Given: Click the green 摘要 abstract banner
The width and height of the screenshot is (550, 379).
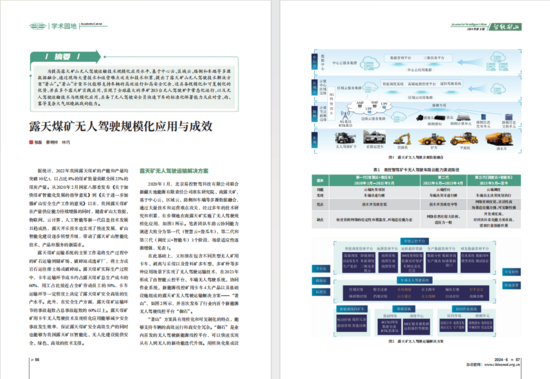Looking at the screenshot, I should (x=65, y=56).
